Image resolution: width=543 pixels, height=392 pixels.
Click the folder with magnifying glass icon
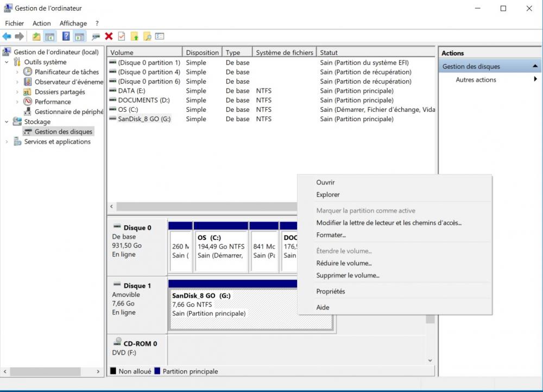(x=147, y=36)
